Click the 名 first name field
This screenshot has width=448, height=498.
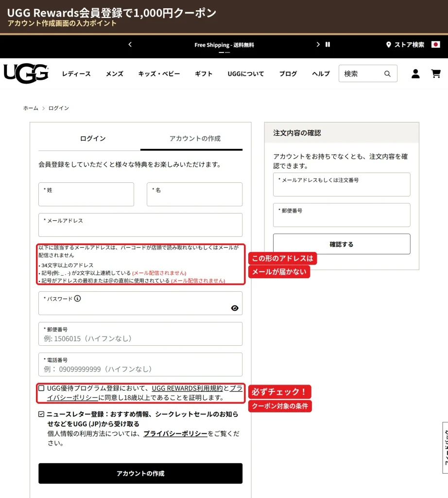194,194
